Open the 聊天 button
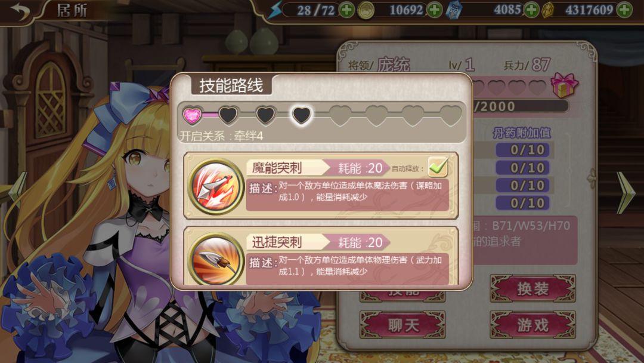Image resolution: width=644 pixels, height=363 pixels. [x=402, y=325]
